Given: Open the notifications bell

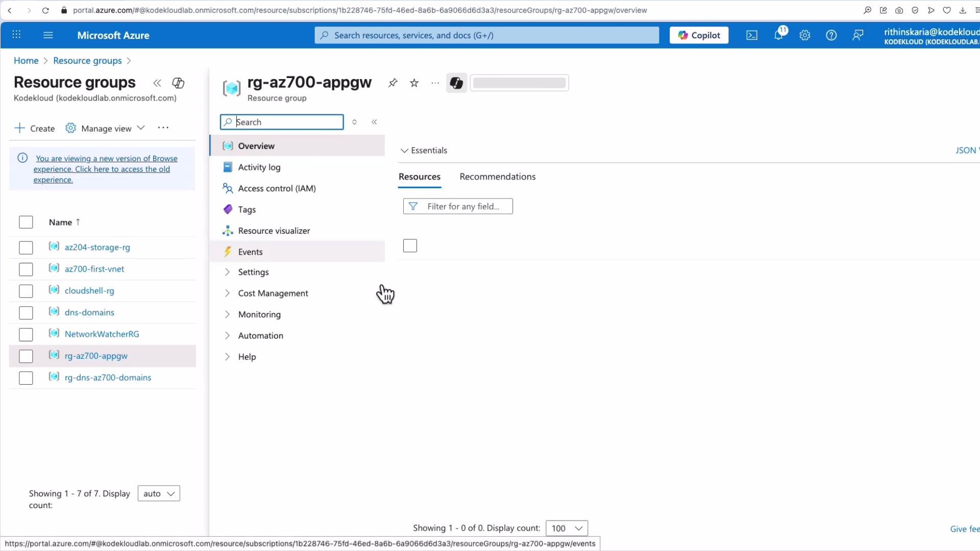Looking at the screenshot, I should click(x=778, y=35).
